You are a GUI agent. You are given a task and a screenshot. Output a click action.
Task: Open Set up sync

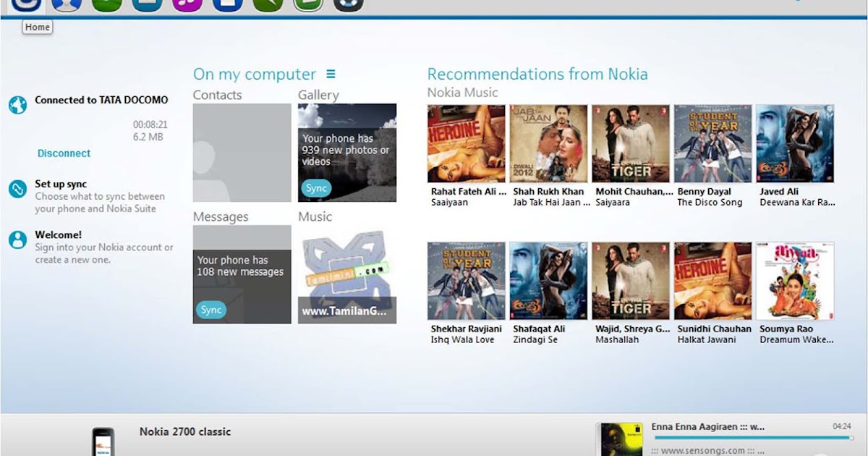tap(61, 184)
